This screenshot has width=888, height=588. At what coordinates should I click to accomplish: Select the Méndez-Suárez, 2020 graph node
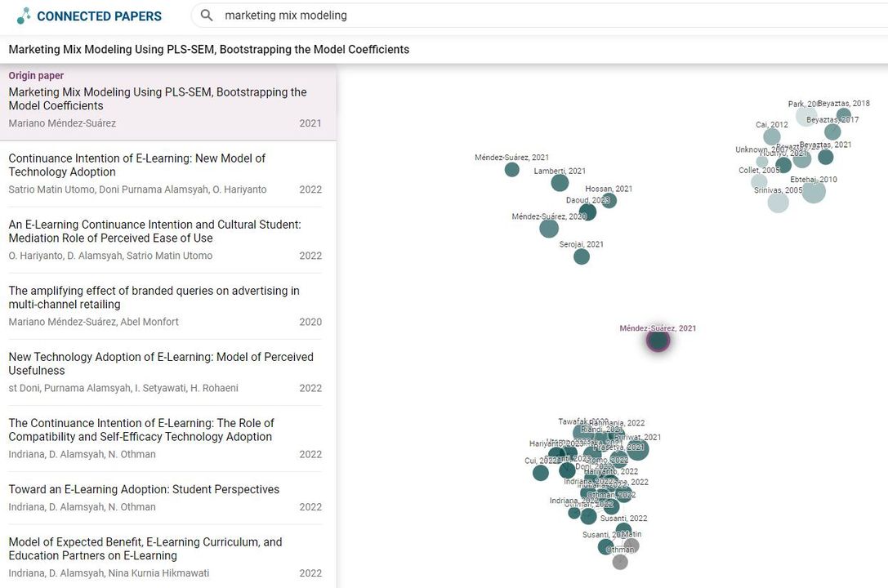tap(549, 229)
